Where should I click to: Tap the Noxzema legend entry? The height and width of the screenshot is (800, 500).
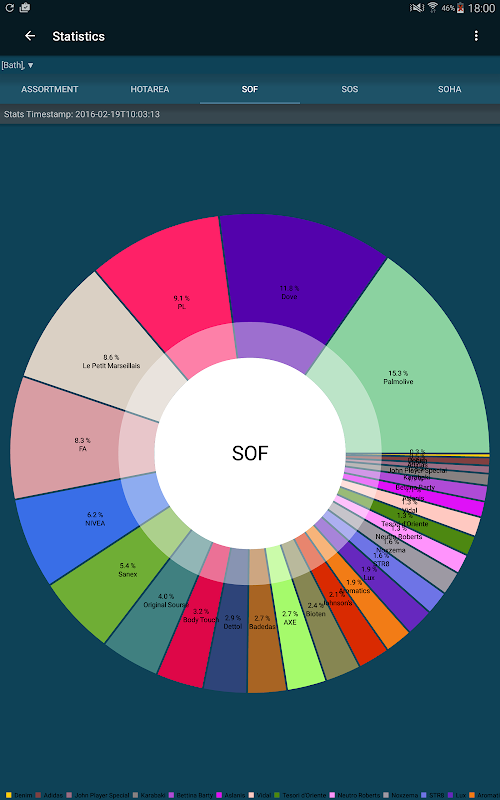[x=402, y=795]
